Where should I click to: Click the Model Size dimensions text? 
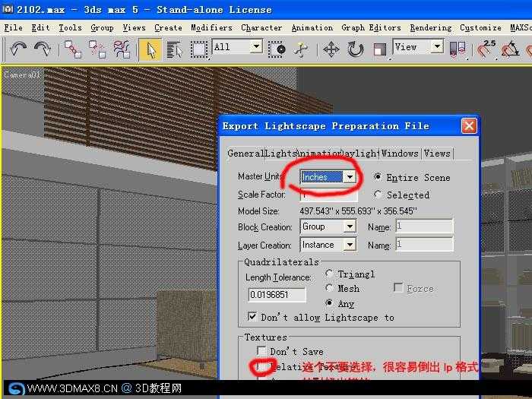(x=358, y=211)
